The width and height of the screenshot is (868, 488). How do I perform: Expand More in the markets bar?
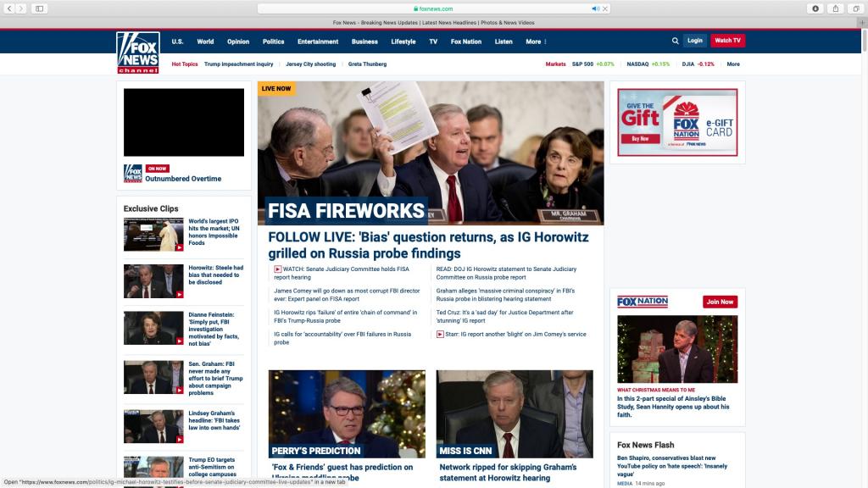click(733, 64)
